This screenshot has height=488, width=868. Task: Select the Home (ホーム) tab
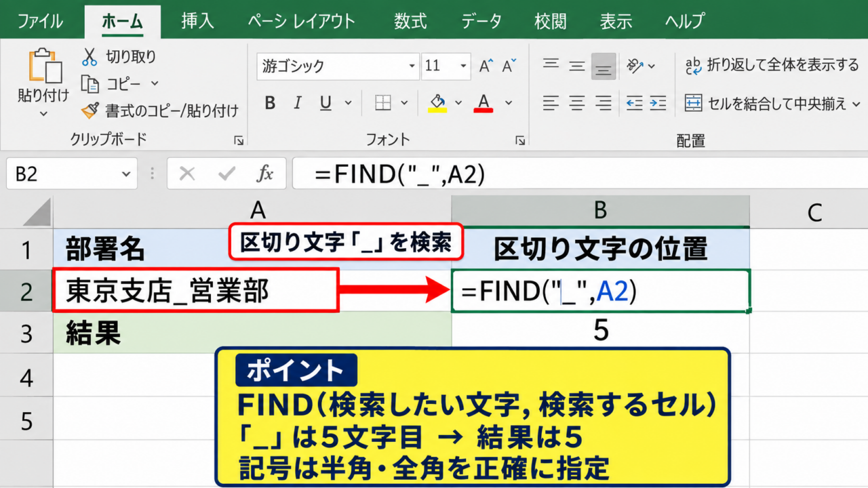tap(123, 21)
